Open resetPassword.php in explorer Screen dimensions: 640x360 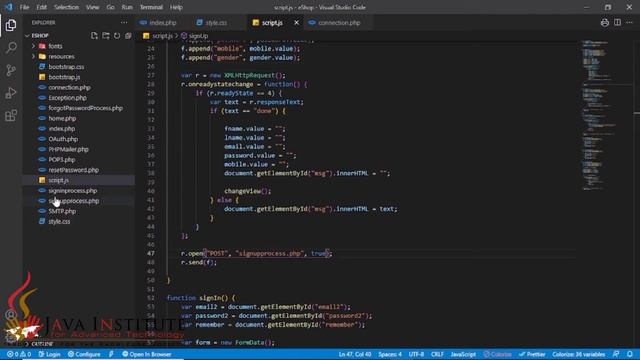[x=73, y=170]
